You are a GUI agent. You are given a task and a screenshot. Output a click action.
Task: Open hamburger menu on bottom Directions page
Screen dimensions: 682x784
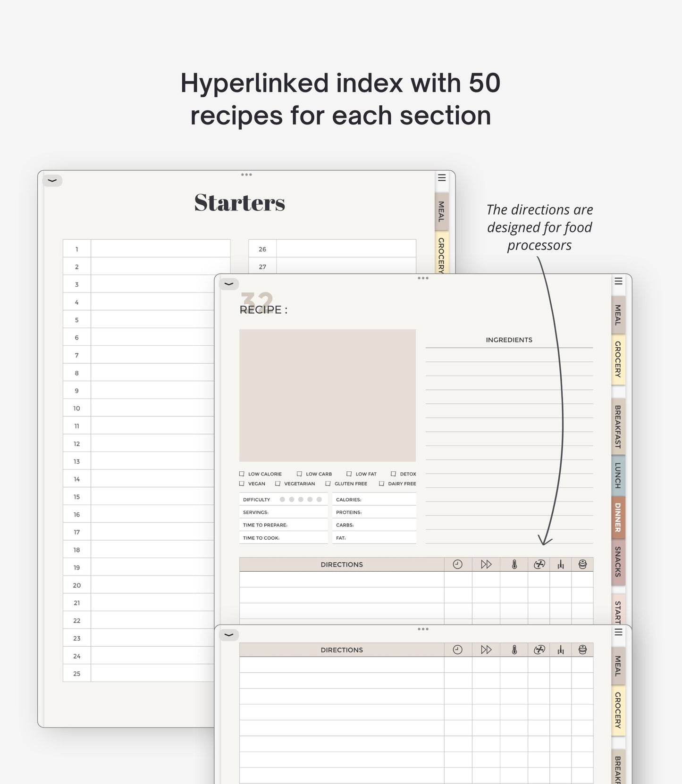[618, 632]
